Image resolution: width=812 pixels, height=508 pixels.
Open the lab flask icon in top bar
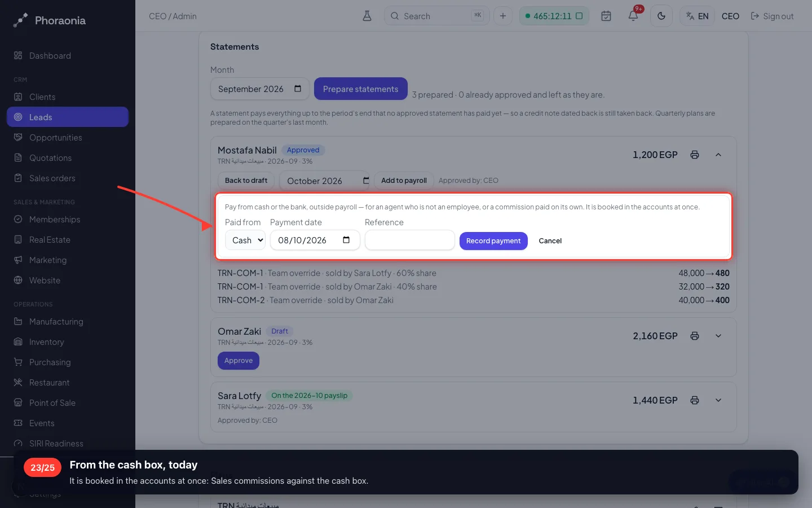pos(367,16)
